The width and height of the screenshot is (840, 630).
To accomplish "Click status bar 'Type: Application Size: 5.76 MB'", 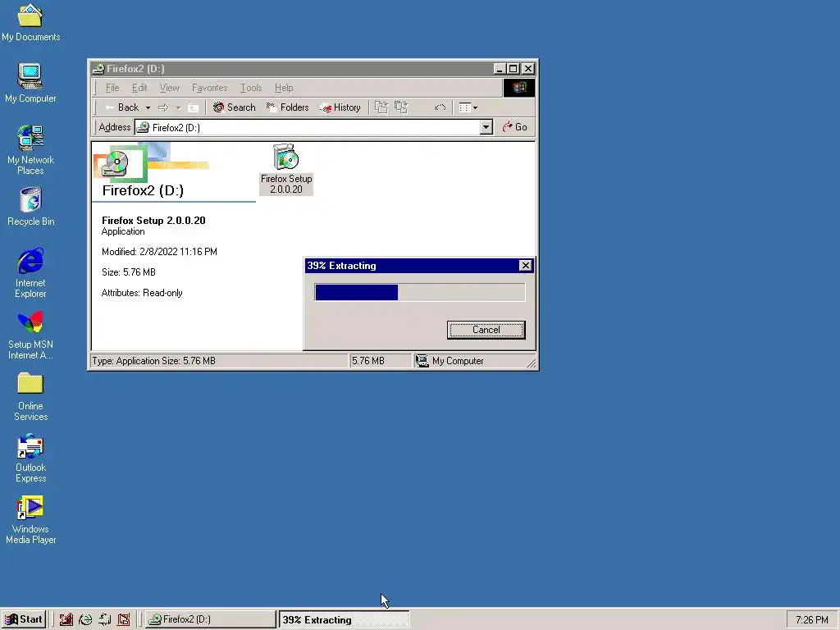I will pos(153,361).
